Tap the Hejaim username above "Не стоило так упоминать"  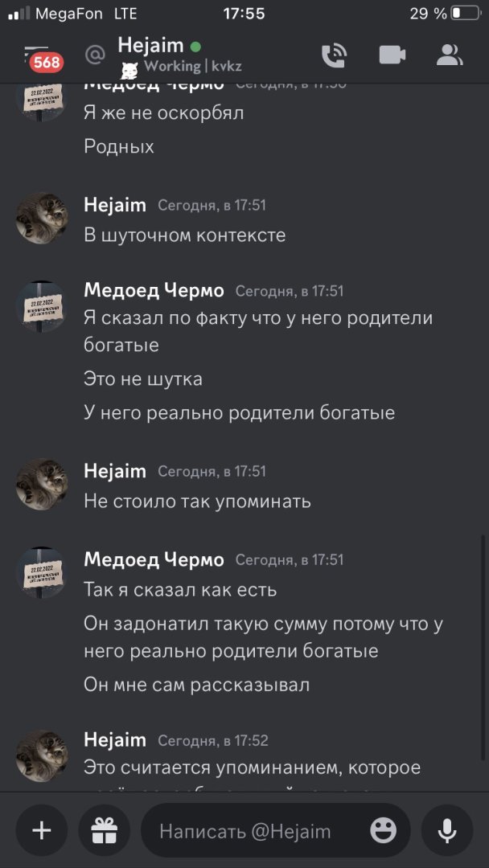pyautogui.click(x=115, y=471)
